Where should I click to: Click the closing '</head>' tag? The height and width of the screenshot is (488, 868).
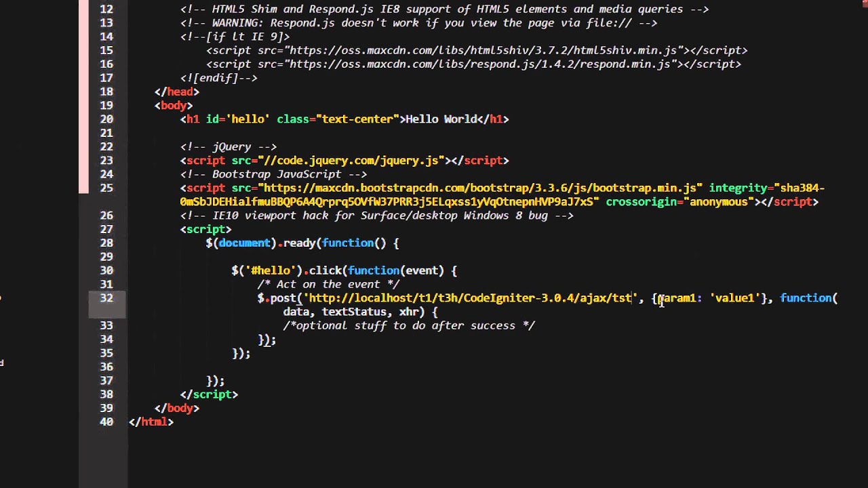coord(177,91)
